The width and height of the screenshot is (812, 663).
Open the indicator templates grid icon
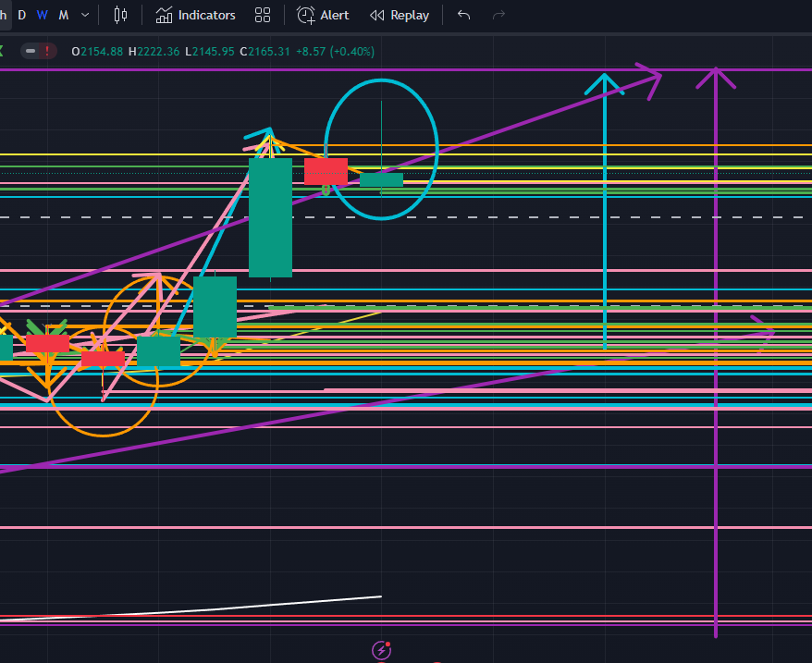click(263, 15)
